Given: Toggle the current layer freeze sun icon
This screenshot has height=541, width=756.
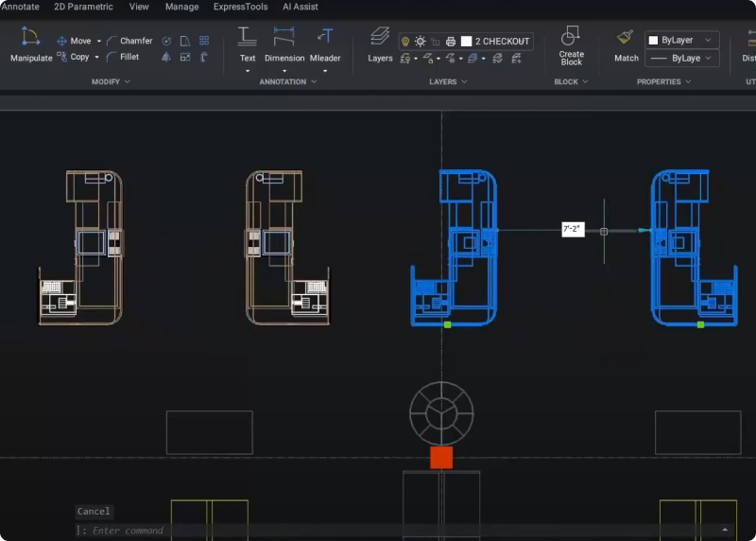Looking at the screenshot, I should pyautogui.click(x=421, y=42).
